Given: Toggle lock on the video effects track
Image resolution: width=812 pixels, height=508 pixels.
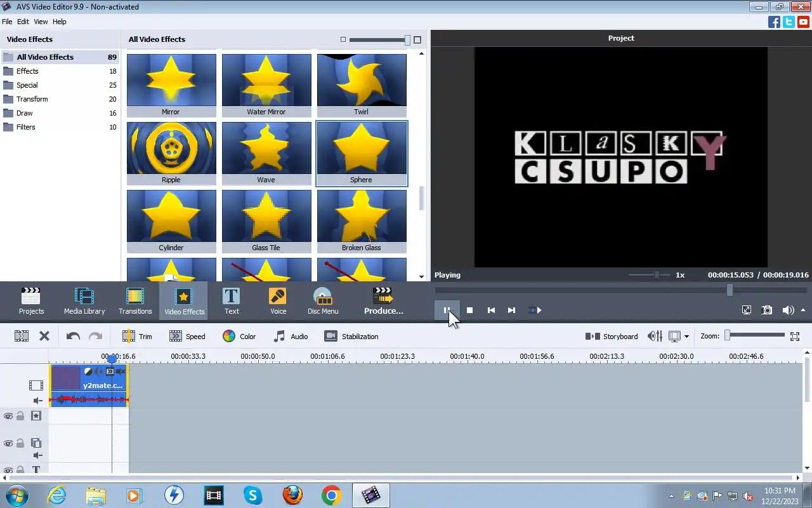Looking at the screenshot, I should pyautogui.click(x=20, y=416).
